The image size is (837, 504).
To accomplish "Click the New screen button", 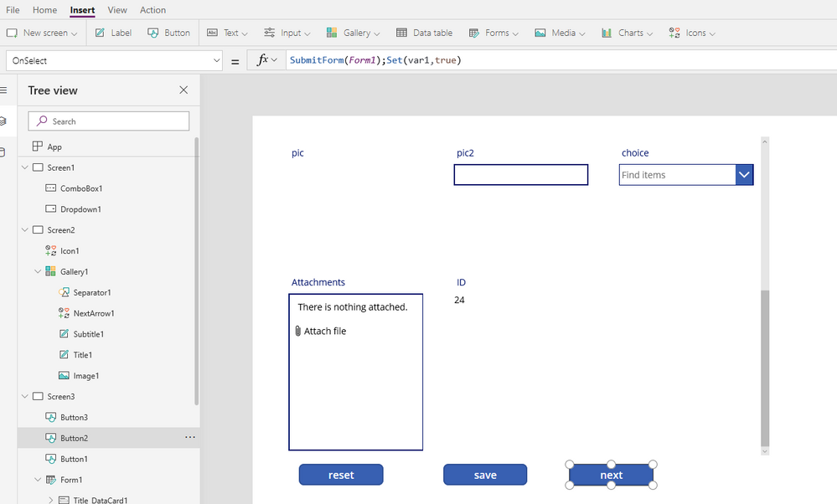I will coord(42,33).
